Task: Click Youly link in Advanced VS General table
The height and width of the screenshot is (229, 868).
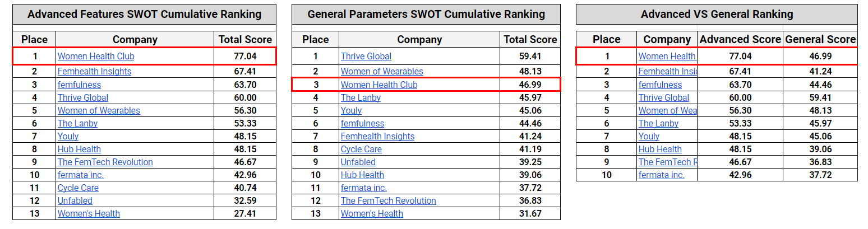Action: click(649, 136)
